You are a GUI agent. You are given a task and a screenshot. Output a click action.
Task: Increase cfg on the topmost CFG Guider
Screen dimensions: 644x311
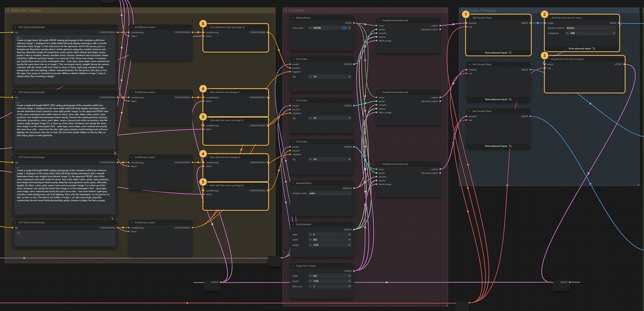pos(350,77)
